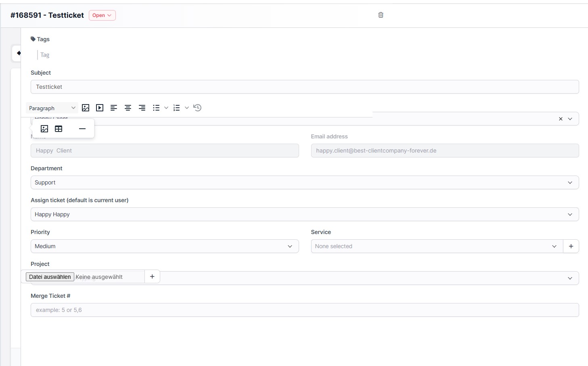Insert horizontal line from floating popup
This screenshot has width=588, height=366.
point(82,129)
